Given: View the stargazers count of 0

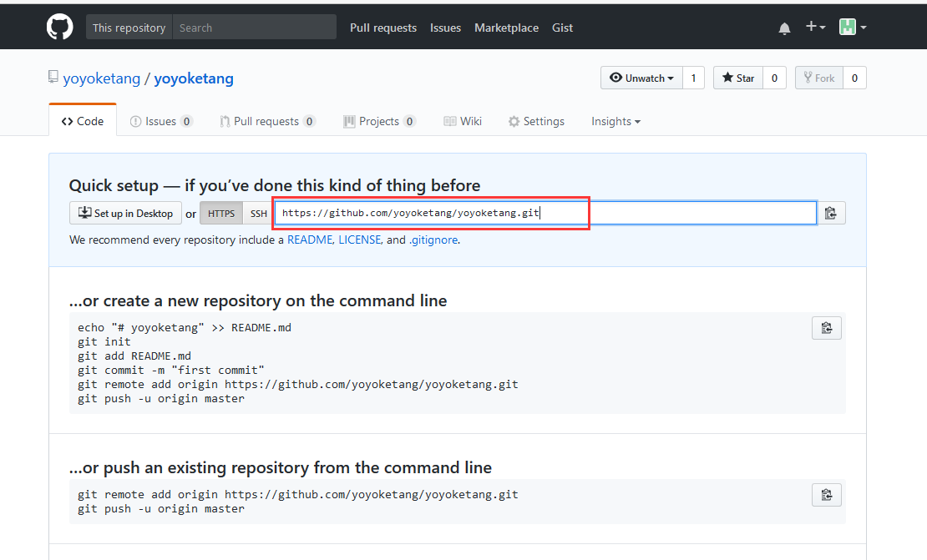Looking at the screenshot, I should pyautogui.click(x=774, y=78).
